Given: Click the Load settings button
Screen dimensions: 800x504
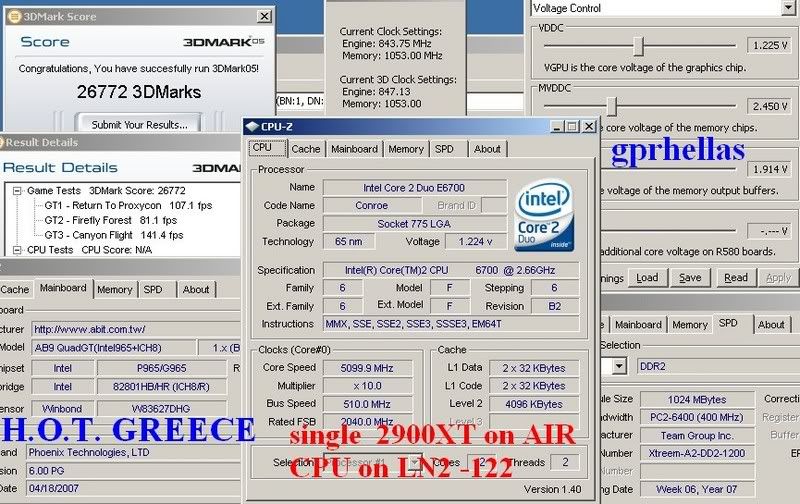Looking at the screenshot, I should click(647, 278).
